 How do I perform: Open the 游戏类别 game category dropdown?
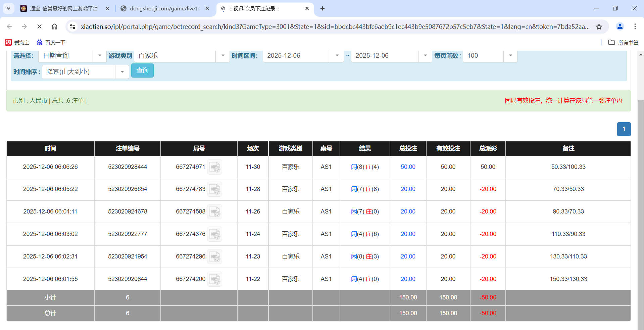222,56
